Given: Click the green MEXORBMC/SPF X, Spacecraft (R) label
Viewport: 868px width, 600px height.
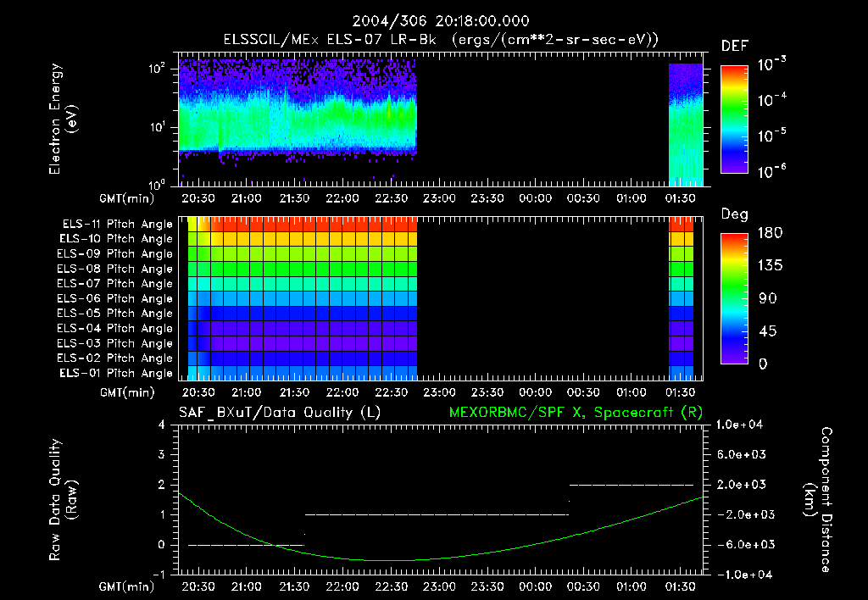Looking at the screenshot, I should point(576,413).
